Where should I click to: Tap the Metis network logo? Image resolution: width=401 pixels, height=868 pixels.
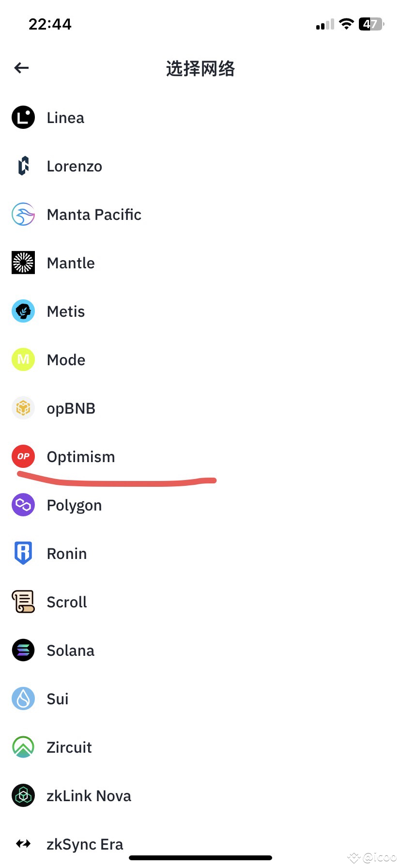(x=23, y=311)
